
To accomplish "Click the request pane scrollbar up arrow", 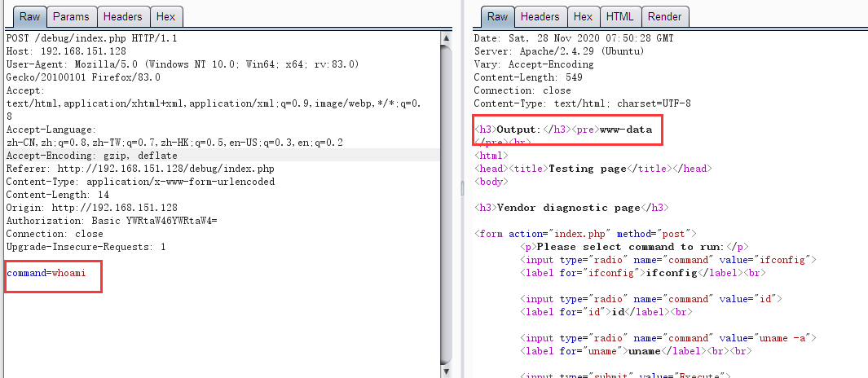I will click(446, 37).
